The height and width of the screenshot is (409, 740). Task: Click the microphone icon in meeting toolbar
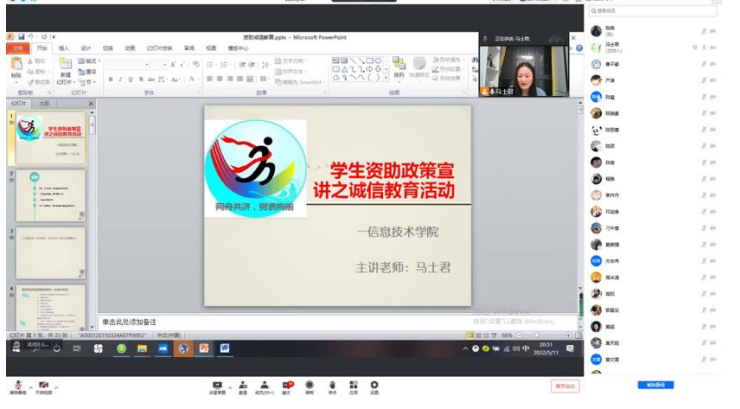(17, 384)
